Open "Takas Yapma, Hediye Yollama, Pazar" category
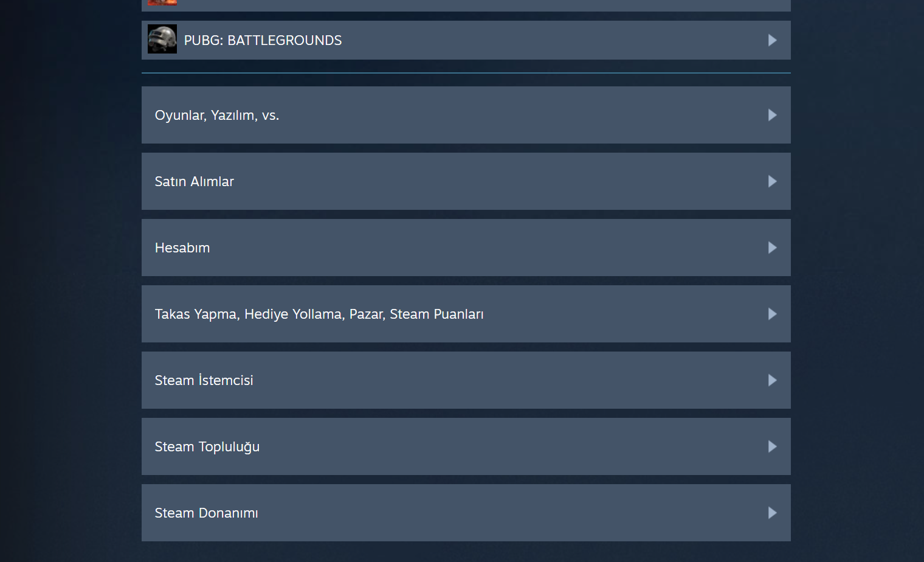 click(466, 314)
